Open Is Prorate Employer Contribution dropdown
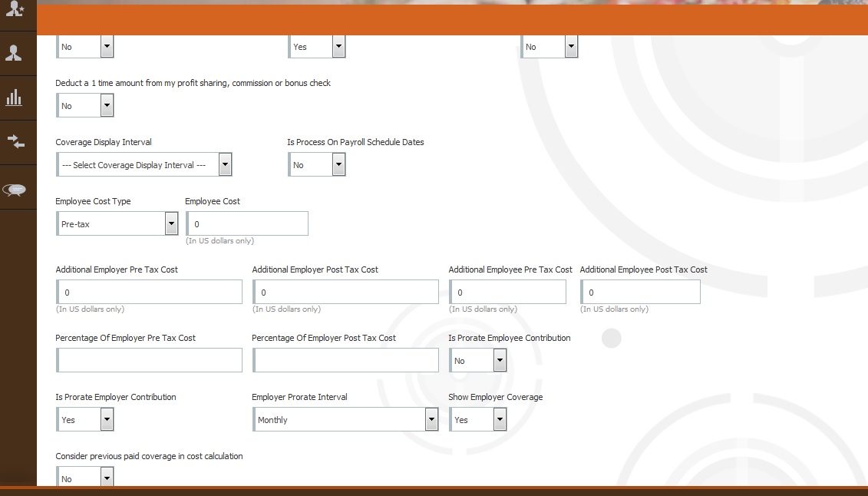868x496 pixels. 85,420
